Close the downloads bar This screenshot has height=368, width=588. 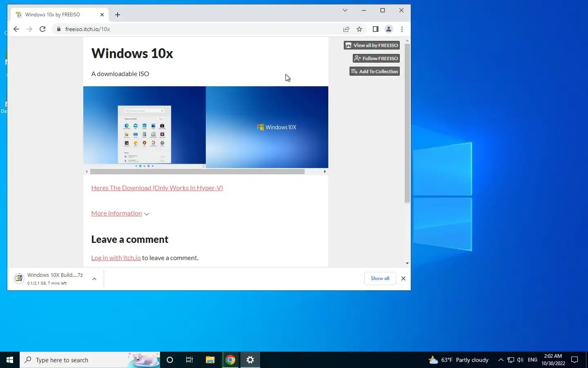click(x=403, y=278)
